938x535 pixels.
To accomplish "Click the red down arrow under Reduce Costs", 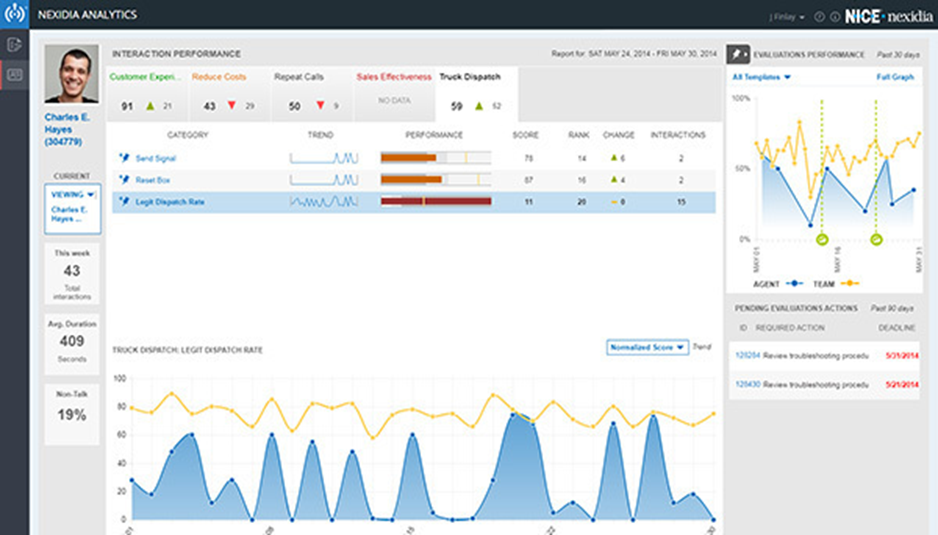I will [232, 106].
